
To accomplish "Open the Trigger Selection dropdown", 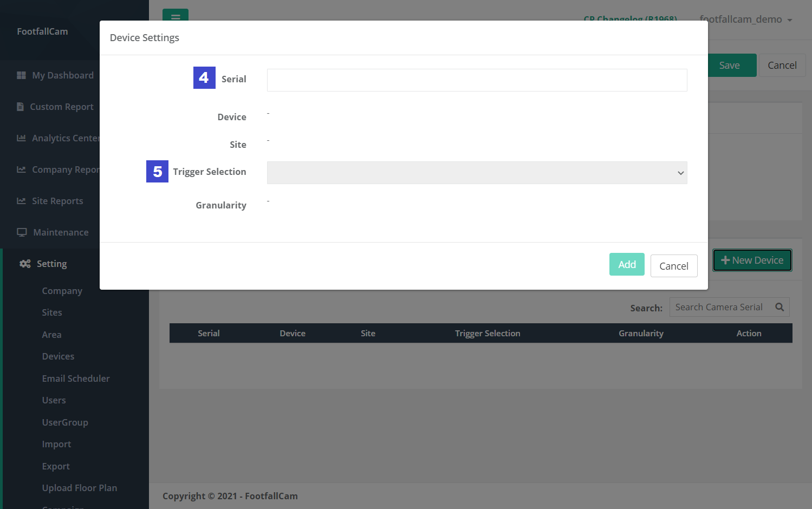I will [x=477, y=173].
